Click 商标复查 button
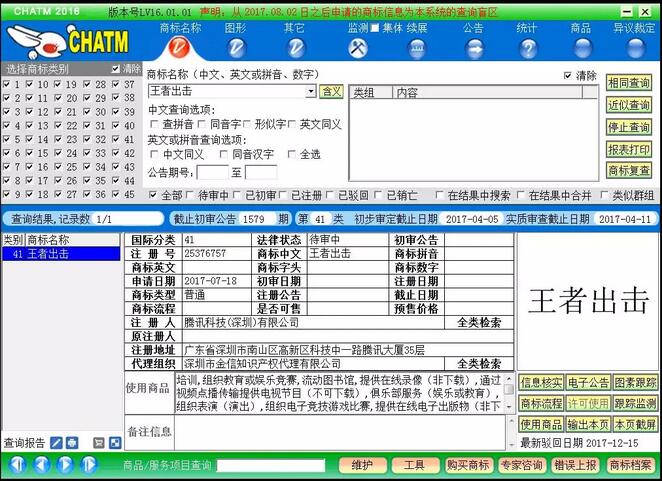 coord(629,170)
